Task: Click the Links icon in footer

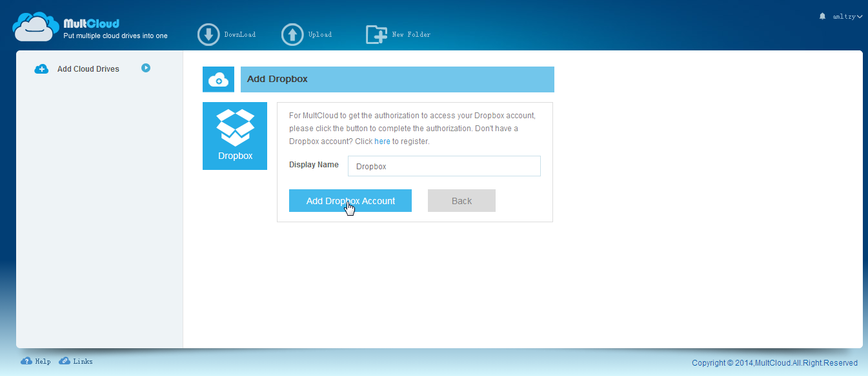Action: [65, 361]
